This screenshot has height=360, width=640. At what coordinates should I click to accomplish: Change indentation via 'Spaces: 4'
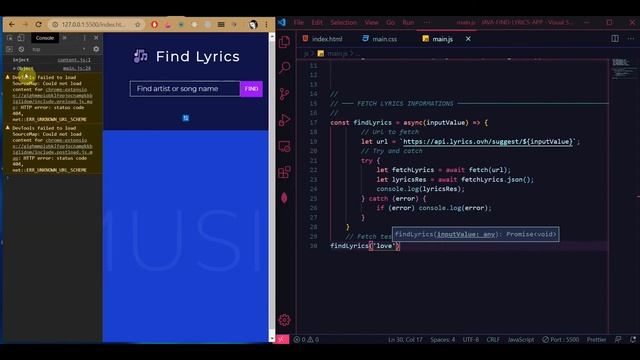pyautogui.click(x=442, y=340)
